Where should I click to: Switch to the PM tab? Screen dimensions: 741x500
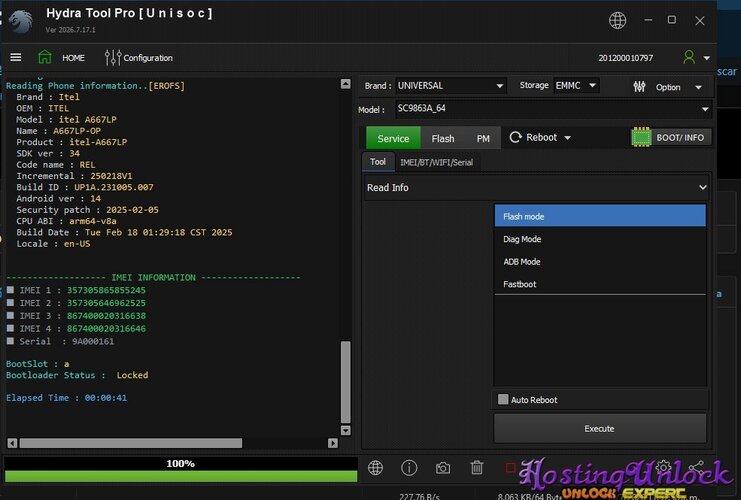483,138
